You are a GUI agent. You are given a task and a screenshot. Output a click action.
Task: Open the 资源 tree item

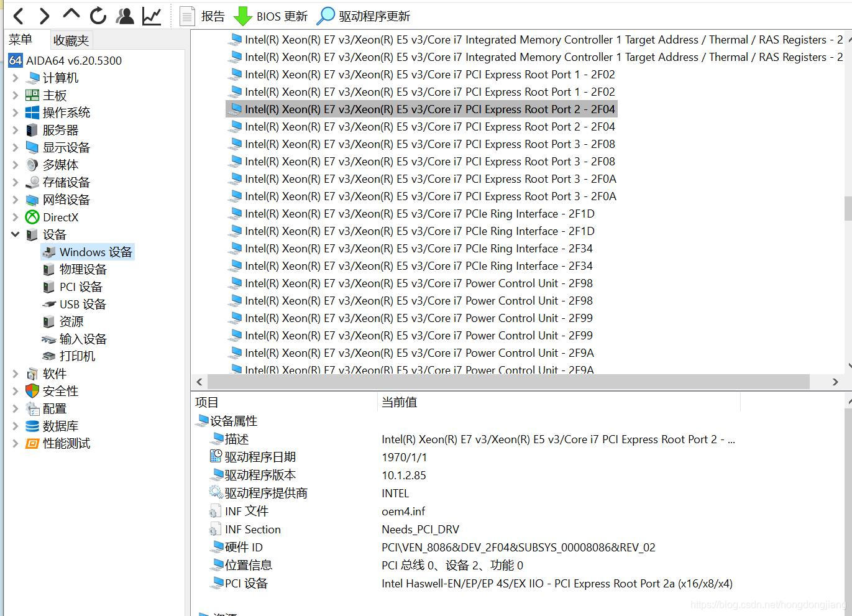point(63,321)
